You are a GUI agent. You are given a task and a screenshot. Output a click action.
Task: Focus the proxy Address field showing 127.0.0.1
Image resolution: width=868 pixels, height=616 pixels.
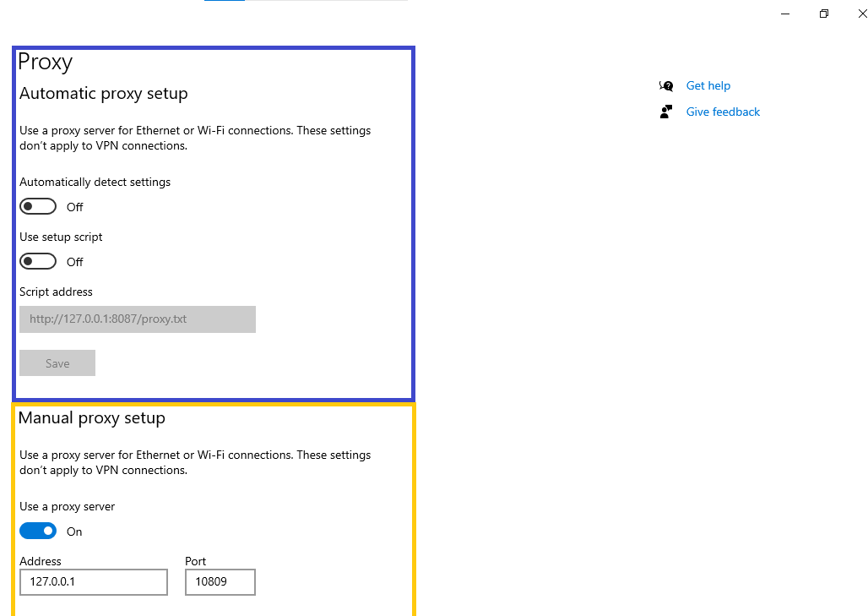pos(93,582)
